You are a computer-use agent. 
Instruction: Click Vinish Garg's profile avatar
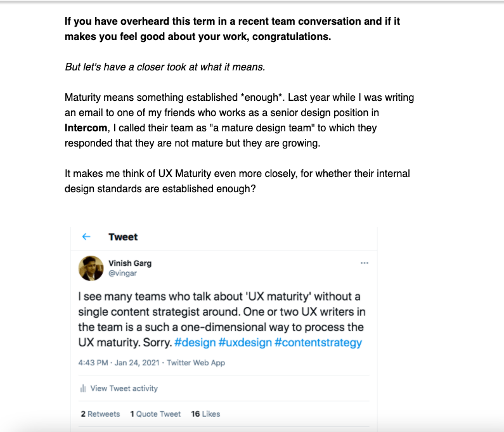pyautogui.click(x=91, y=268)
